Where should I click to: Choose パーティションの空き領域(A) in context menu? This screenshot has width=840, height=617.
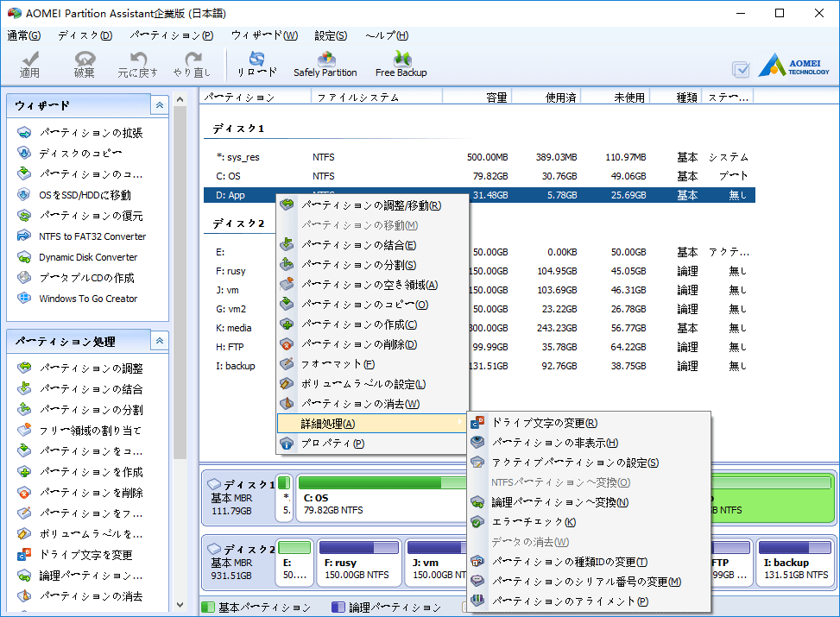click(x=372, y=285)
